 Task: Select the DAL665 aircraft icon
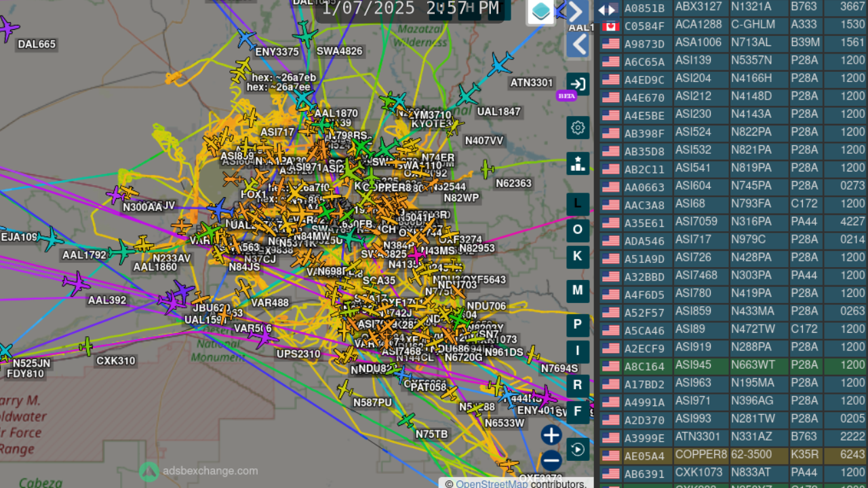[8, 28]
